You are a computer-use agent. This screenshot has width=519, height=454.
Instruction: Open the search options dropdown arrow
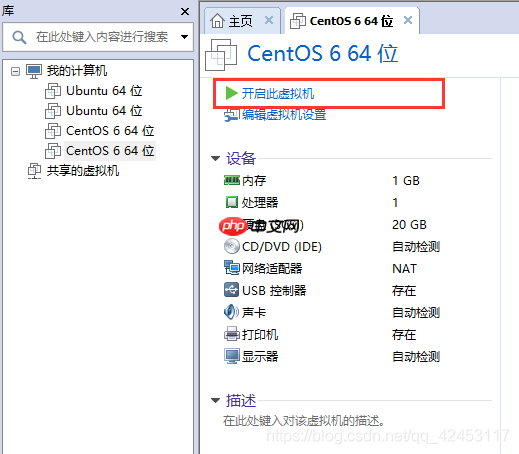tap(184, 37)
